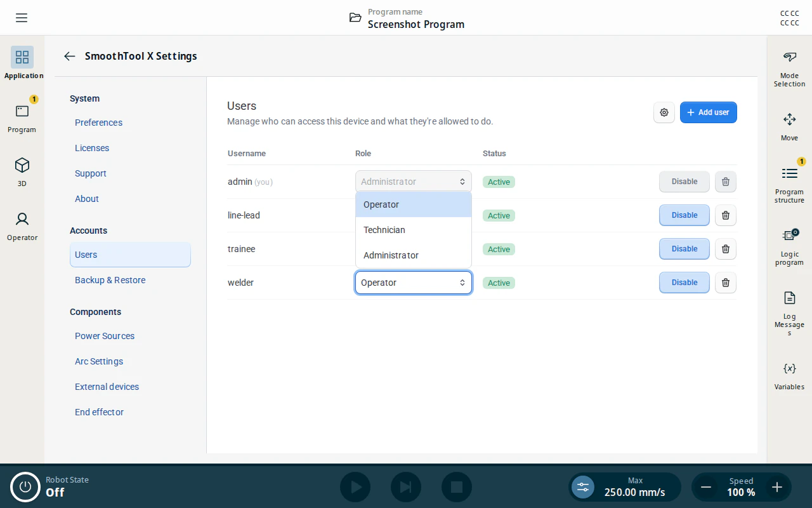Open max speed slider settings icon
Screen dimensions: 812x508
pos(583,487)
